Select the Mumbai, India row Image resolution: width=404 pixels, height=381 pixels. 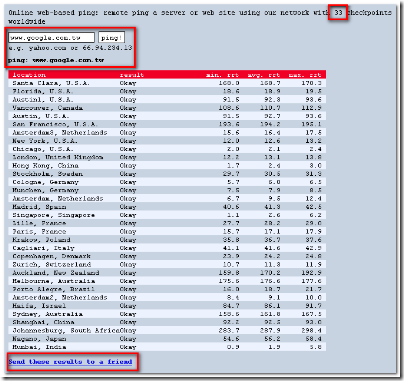pos(167,347)
